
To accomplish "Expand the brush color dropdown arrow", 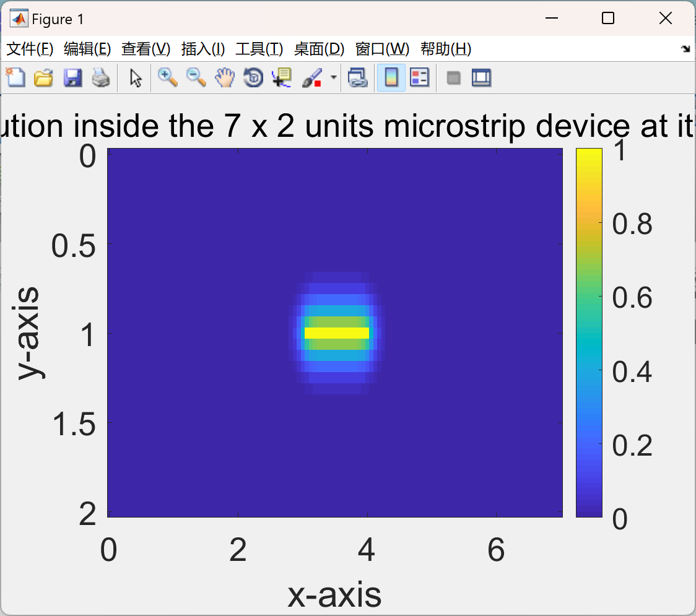I will tap(334, 77).
